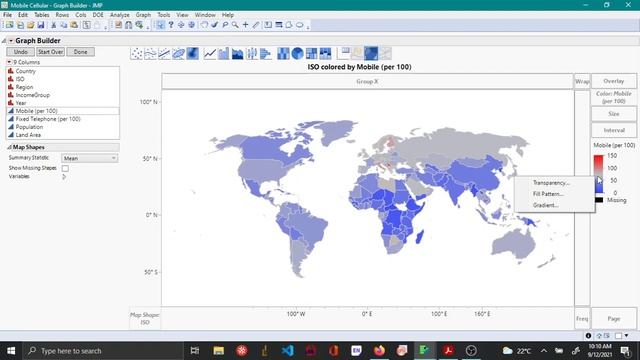
Task: Select the Line chart element icon
Action: (x=210, y=53)
